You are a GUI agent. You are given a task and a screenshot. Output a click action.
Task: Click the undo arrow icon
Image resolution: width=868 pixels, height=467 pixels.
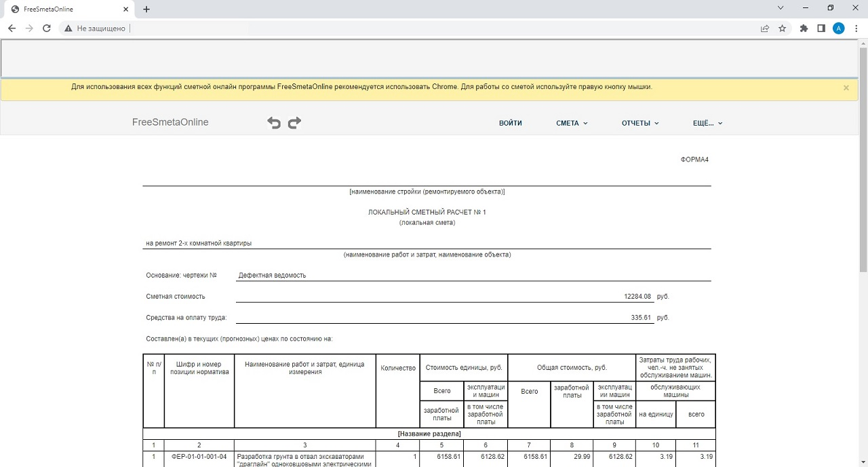tap(274, 123)
